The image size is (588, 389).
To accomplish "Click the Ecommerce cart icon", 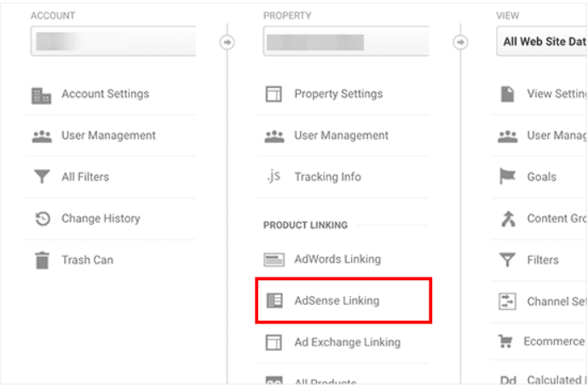I will [505, 341].
